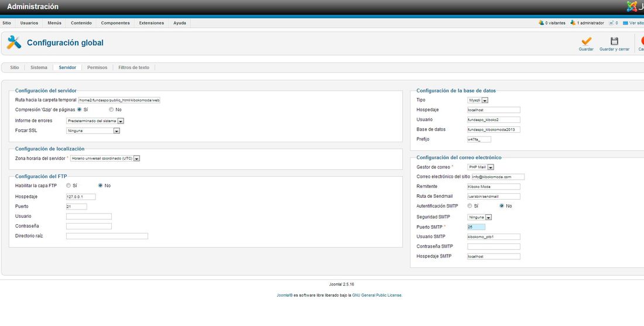Open the Zona horaria del servidor dropdown

(x=105, y=159)
